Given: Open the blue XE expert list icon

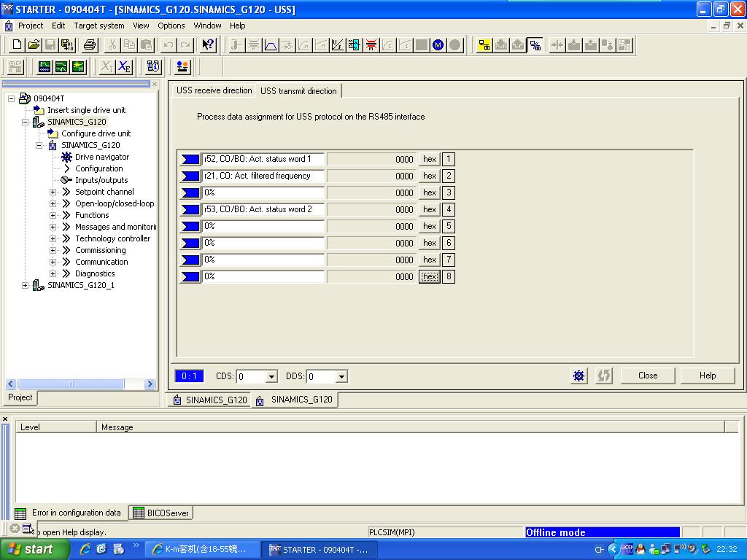Looking at the screenshot, I should click(x=124, y=66).
